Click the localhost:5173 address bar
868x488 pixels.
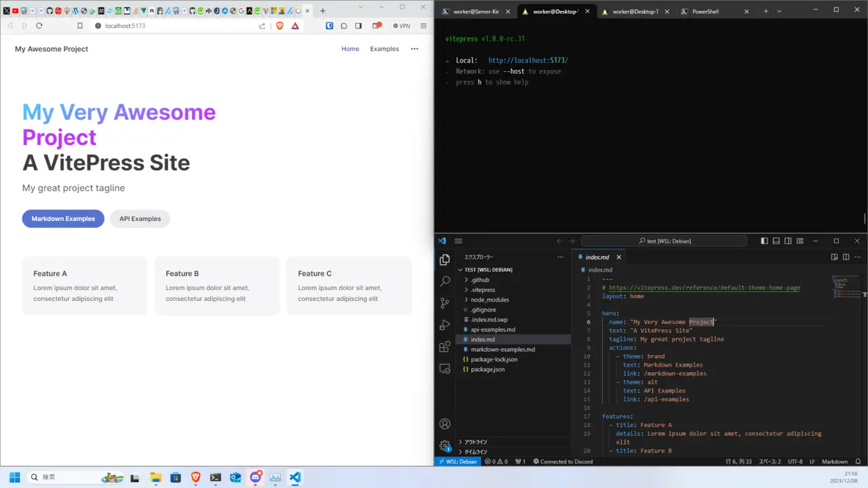tap(175, 26)
